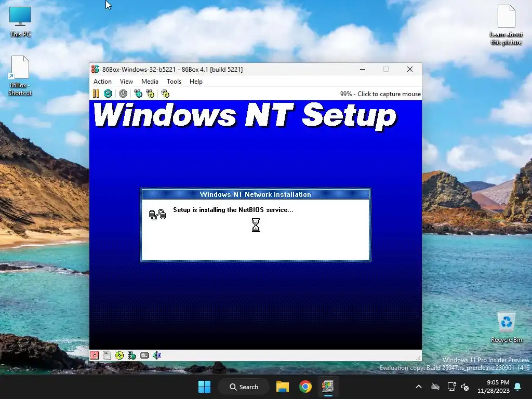Image resolution: width=532 pixels, height=399 pixels.
Task: Open the Tools menu
Action: [174, 82]
